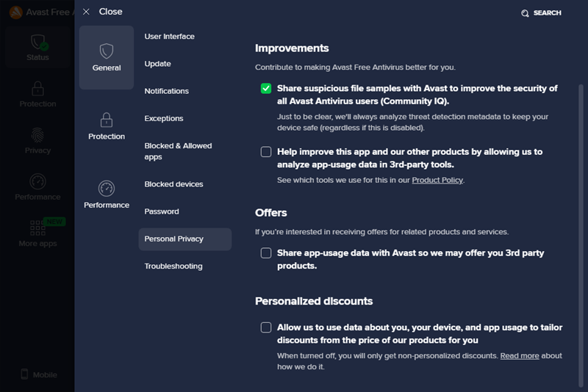Screen dimensions: 588x392
Task: Open the General settings shield icon
Action: 107,51
